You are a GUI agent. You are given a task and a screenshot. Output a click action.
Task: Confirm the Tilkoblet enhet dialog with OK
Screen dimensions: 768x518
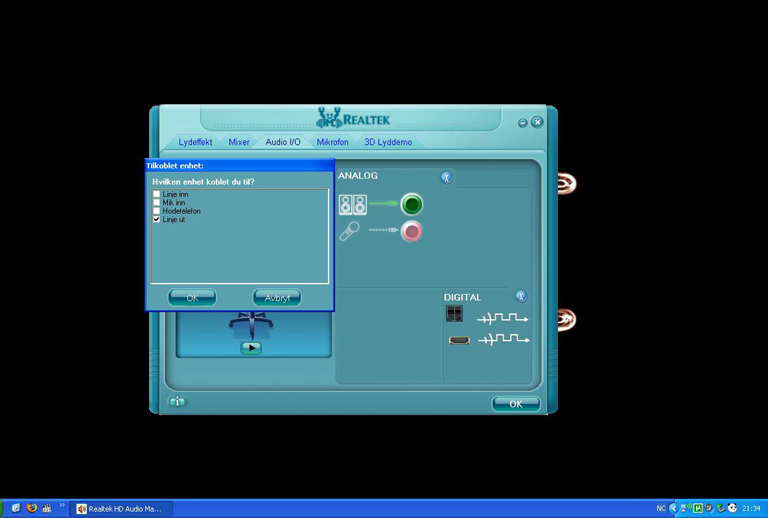192,298
